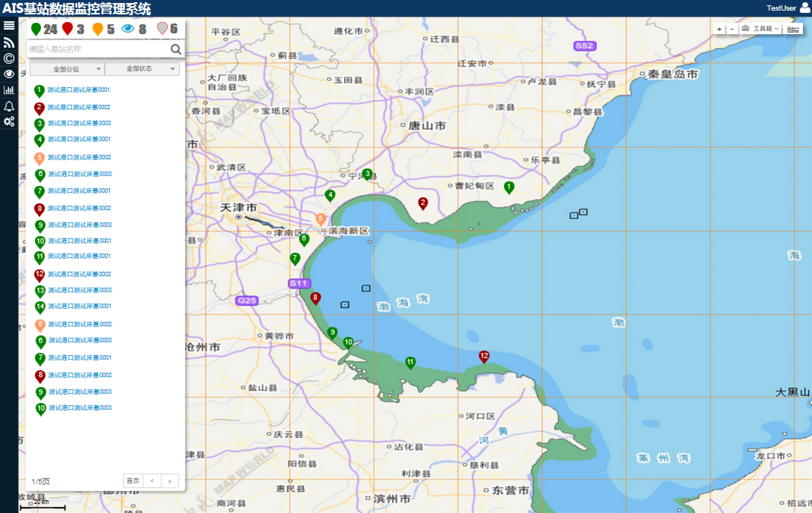
Task: Open the 图层 layers panel
Action: click(795, 28)
